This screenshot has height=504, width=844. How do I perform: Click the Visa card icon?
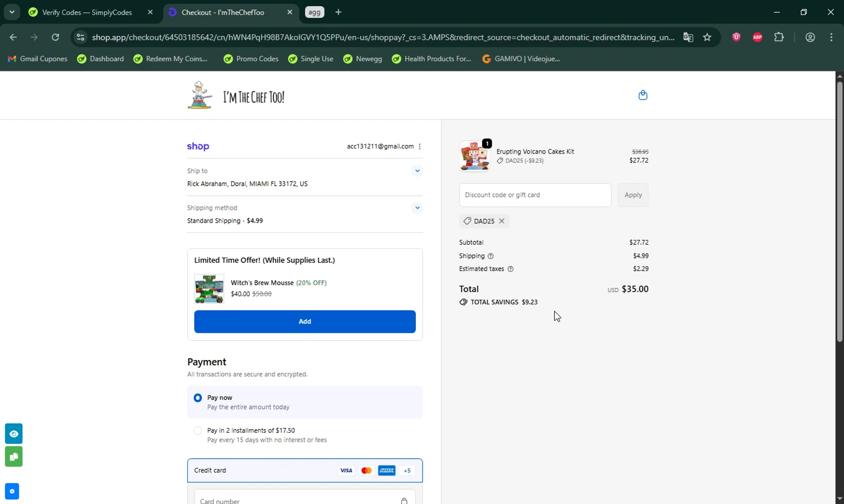[346, 470]
